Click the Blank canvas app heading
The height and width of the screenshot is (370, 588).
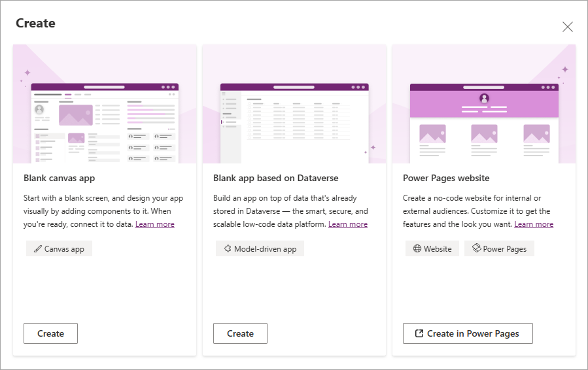pyautogui.click(x=60, y=178)
